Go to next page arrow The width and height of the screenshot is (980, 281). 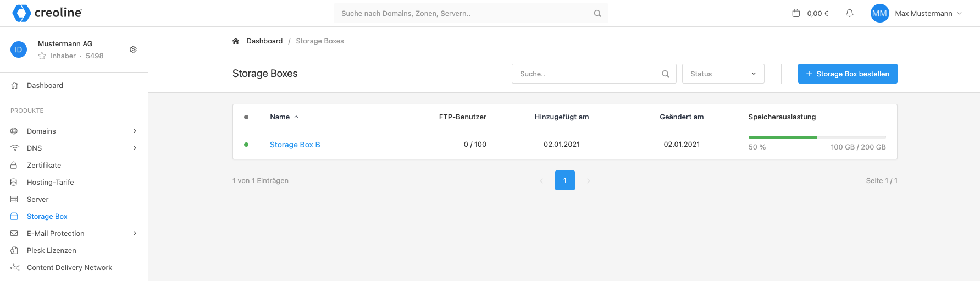588,180
